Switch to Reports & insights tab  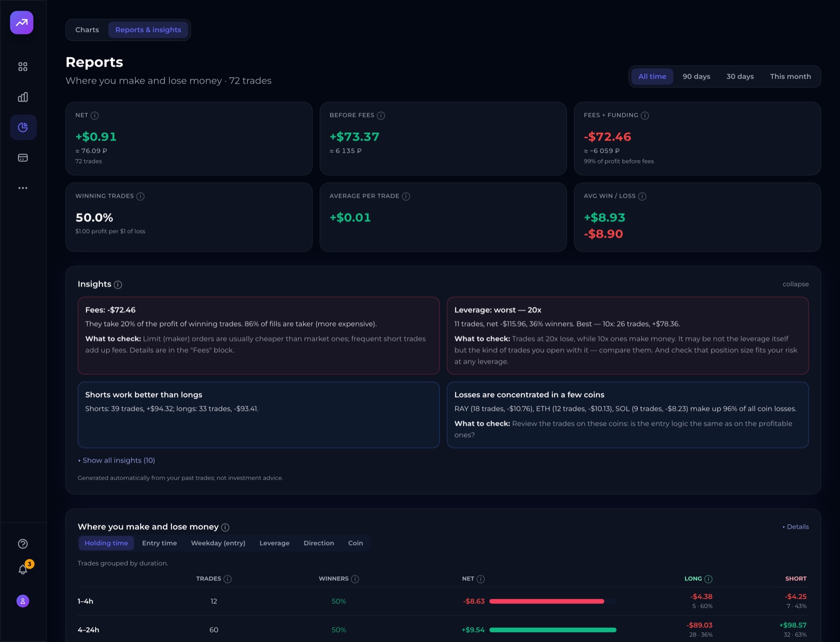(148, 30)
